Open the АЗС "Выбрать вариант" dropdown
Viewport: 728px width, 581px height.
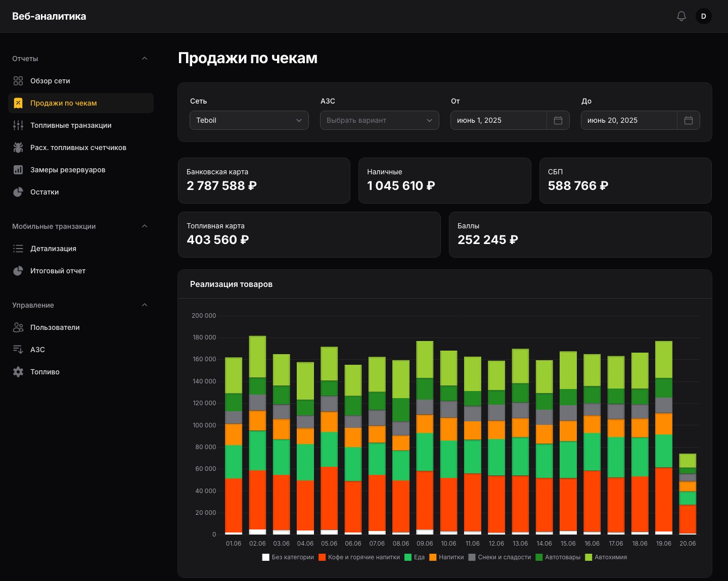[380, 120]
